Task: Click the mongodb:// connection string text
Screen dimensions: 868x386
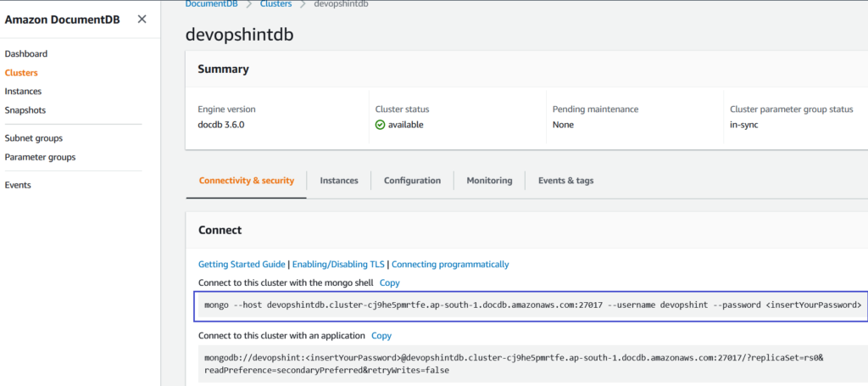Action: pyautogui.click(x=514, y=363)
